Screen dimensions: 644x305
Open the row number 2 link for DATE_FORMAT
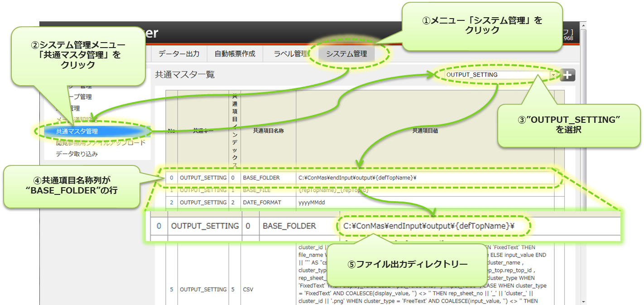pyautogui.click(x=171, y=203)
